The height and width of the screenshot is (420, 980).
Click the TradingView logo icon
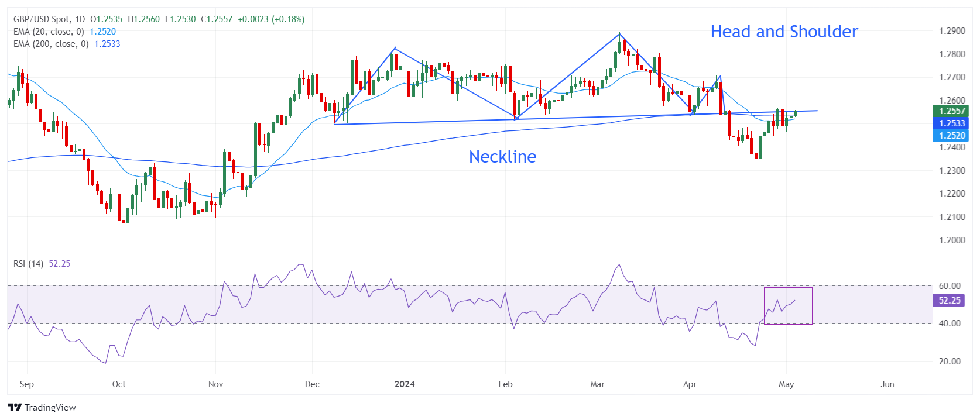pyautogui.click(x=15, y=407)
